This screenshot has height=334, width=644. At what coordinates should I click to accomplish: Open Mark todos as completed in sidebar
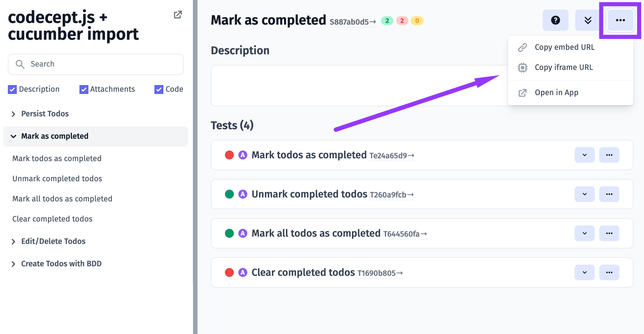click(x=57, y=159)
